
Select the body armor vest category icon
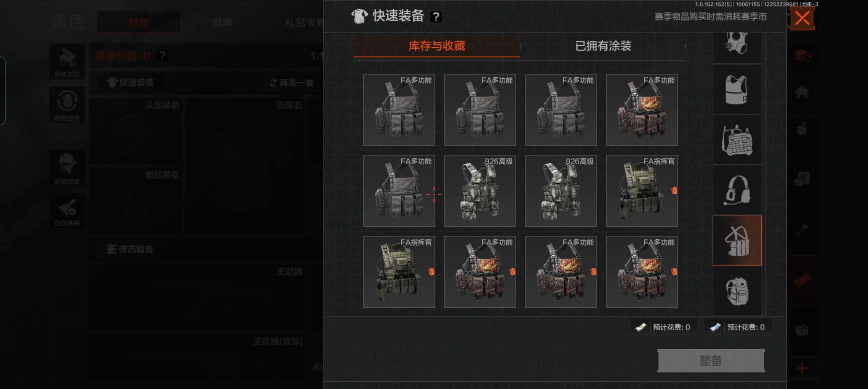pyautogui.click(x=737, y=89)
